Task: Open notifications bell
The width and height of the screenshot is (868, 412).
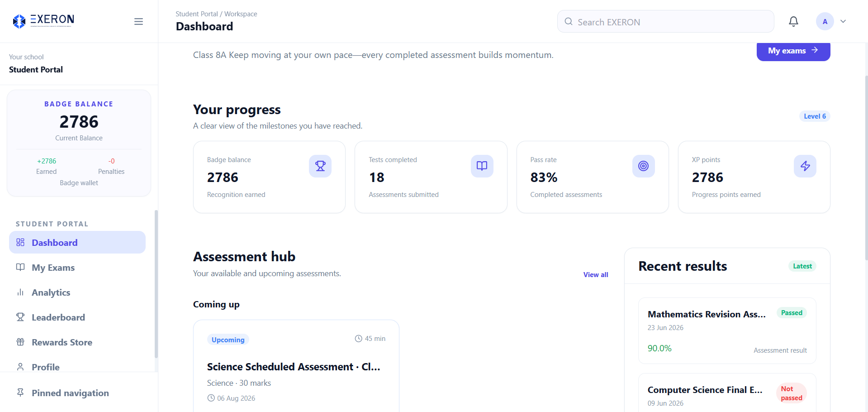Action: pyautogui.click(x=793, y=21)
